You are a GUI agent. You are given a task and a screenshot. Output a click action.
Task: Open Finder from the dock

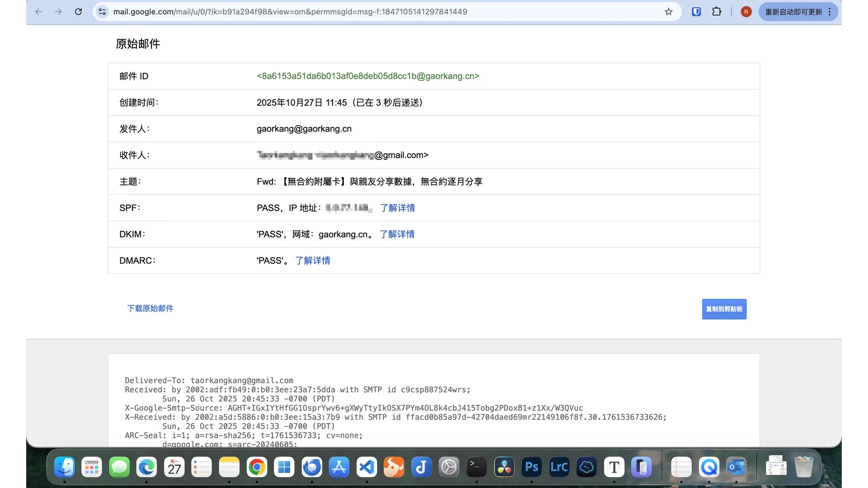point(64,467)
